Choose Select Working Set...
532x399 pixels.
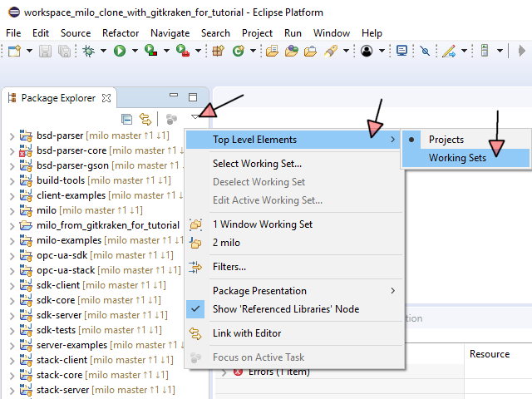(x=294, y=164)
